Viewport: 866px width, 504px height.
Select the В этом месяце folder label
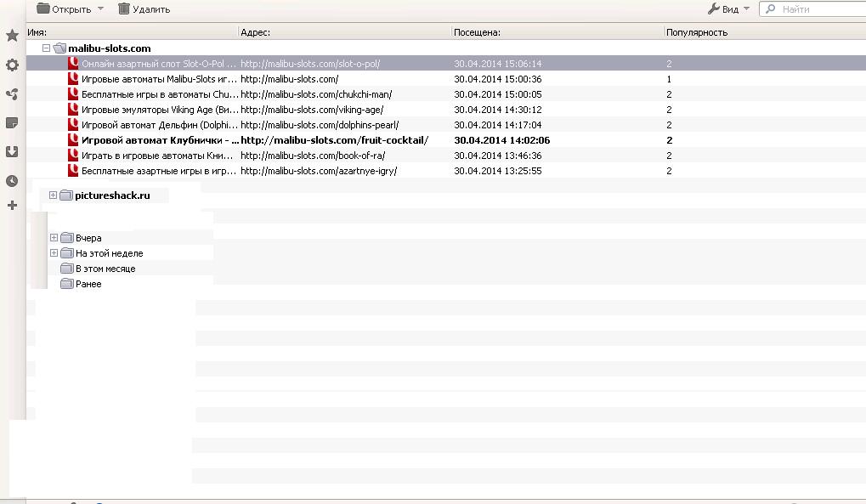pos(105,269)
